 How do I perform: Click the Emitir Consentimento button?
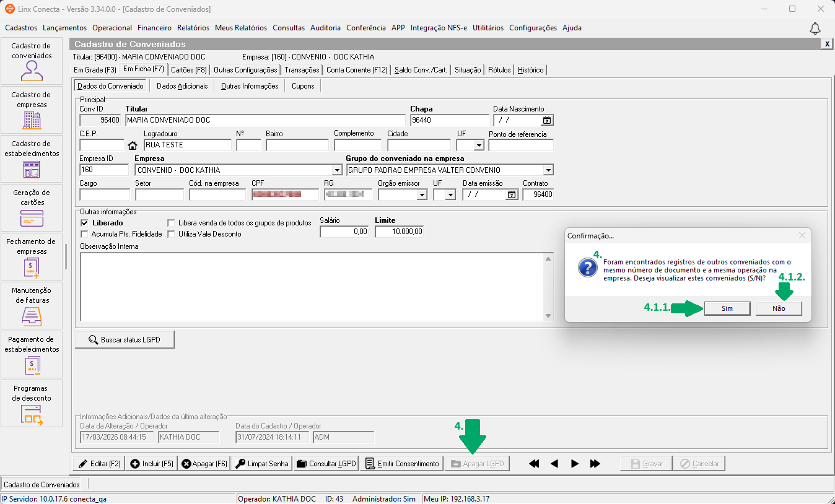401,464
